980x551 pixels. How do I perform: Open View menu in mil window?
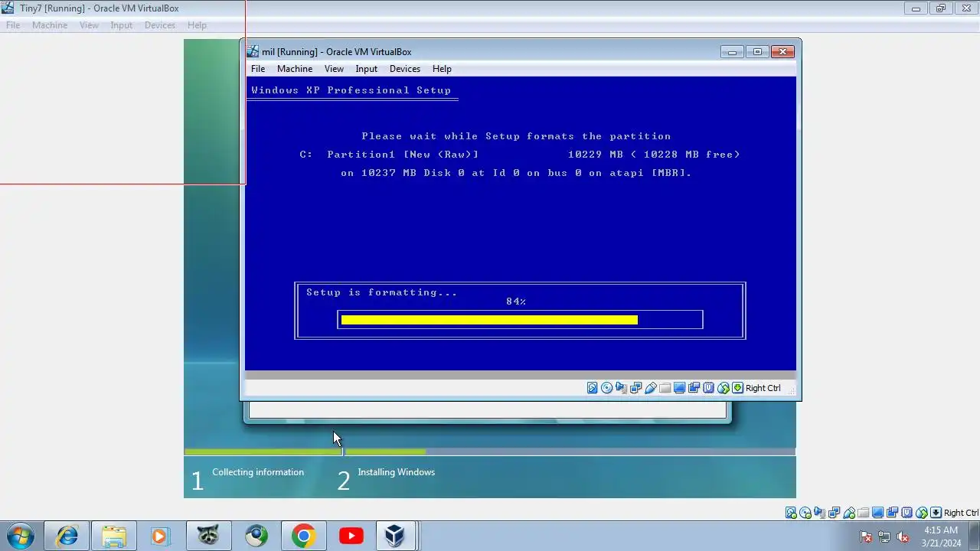pos(334,69)
